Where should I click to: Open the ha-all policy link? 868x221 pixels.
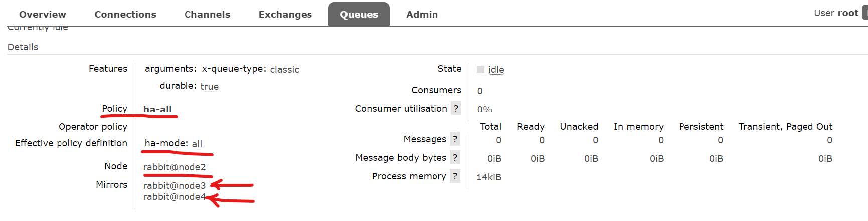coord(157,109)
